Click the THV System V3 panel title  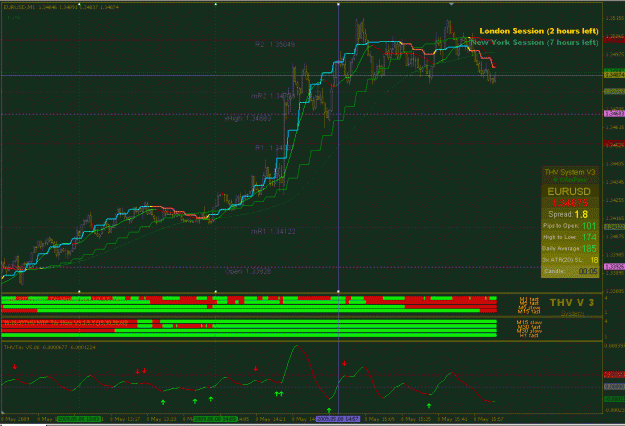[x=570, y=172]
